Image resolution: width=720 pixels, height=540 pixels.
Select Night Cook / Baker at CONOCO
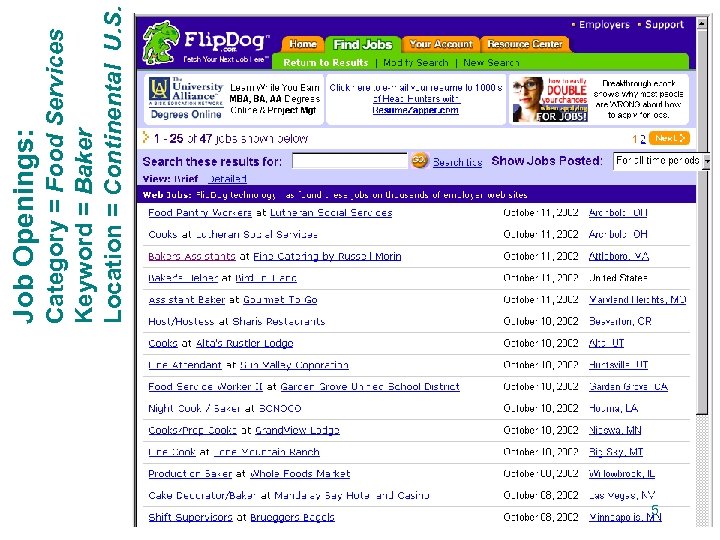pyautogui.click(x=416, y=408)
